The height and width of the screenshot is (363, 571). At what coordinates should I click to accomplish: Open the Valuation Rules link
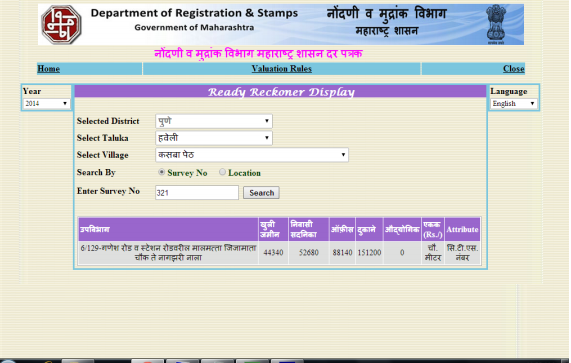[281, 69]
